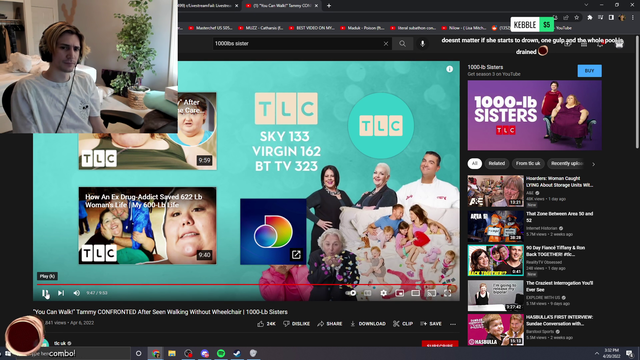
Task: Subscribe to tlc uk channel
Action: pyautogui.click(x=440, y=344)
